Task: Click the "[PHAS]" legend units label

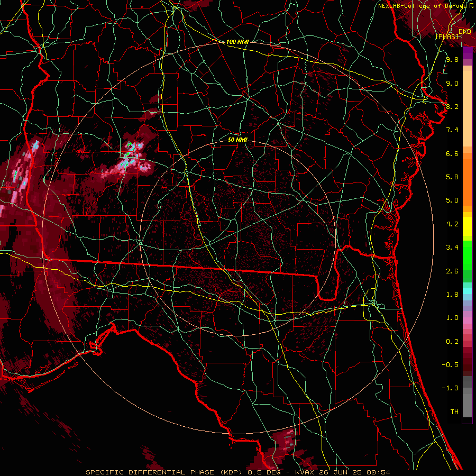Action: click(x=447, y=36)
